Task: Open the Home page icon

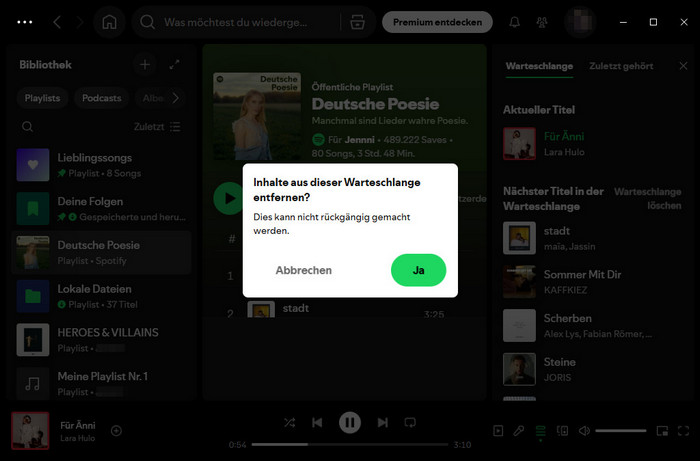Action: pos(109,22)
